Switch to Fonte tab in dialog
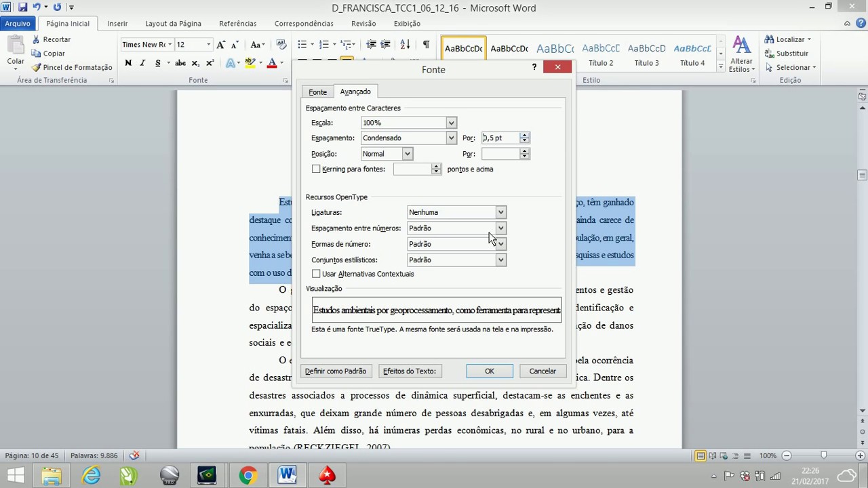The height and width of the screenshot is (488, 868). tap(317, 92)
